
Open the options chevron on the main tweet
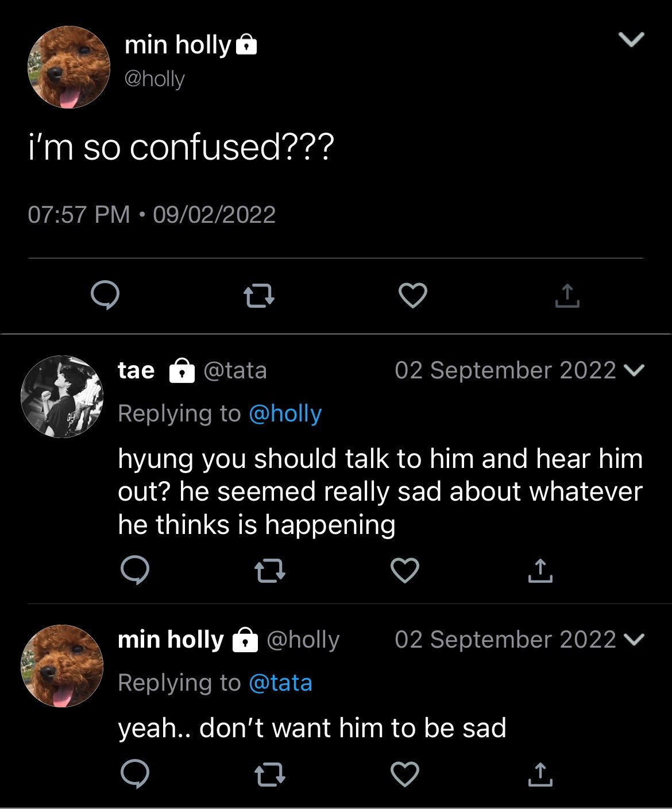click(x=631, y=39)
